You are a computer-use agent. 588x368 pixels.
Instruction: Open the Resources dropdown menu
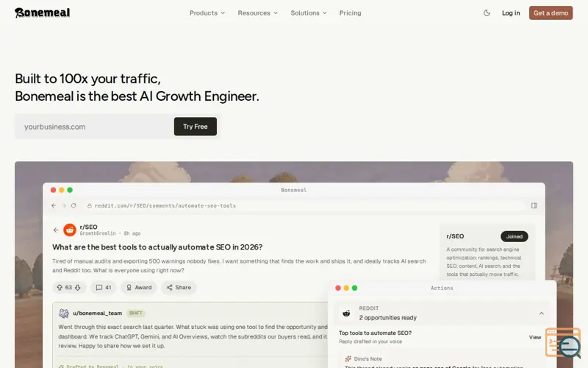pyautogui.click(x=258, y=13)
